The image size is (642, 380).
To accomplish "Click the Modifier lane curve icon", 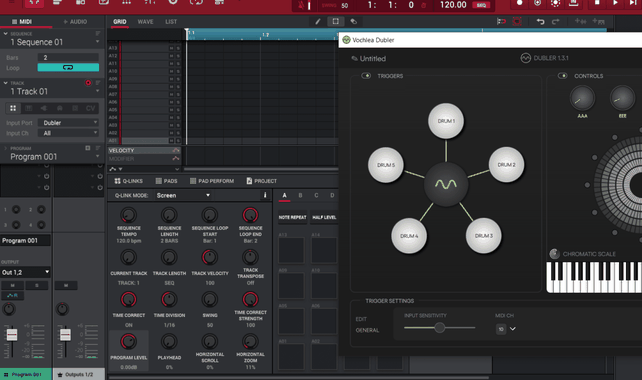I will (x=176, y=158).
